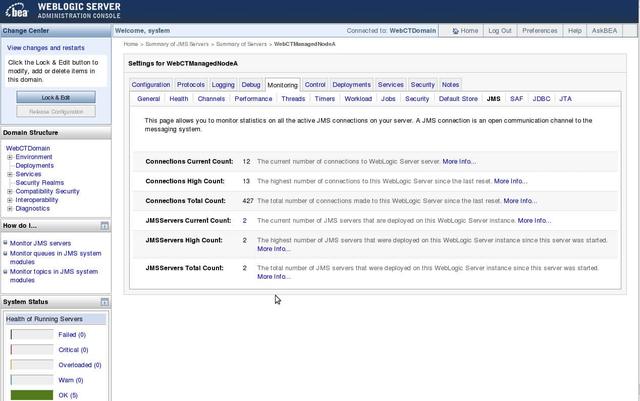Switch to the JDBC monitoring subtab
640x401 pixels.
pyautogui.click(x=541, y=99)
